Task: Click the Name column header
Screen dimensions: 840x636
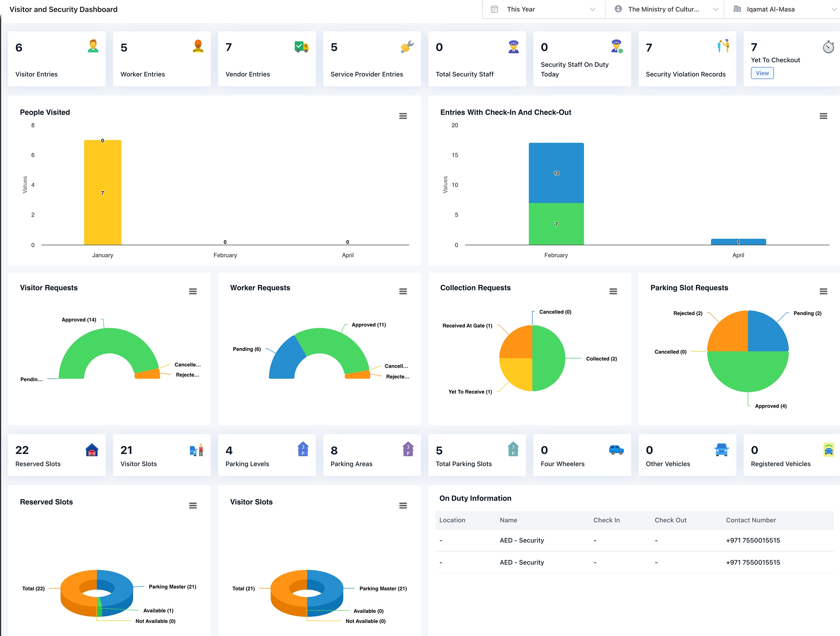Action: coord(509,520)
